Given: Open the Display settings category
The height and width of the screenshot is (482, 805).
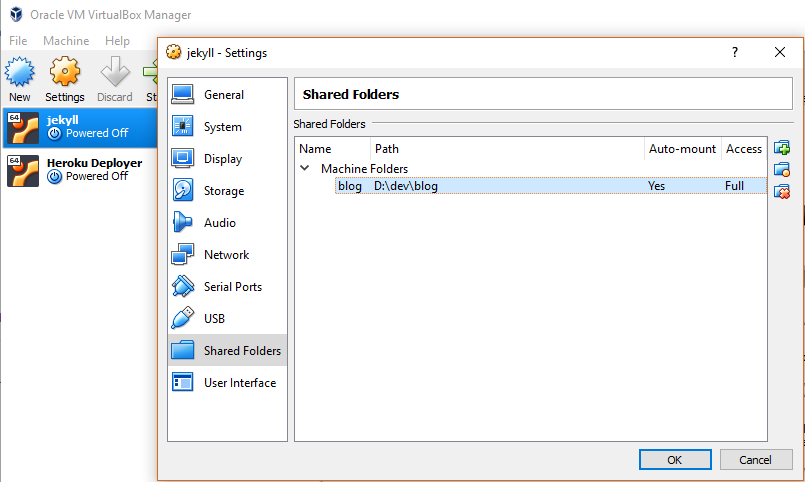Looking at the screenshot, I should pyautogui.click(x=227, y=159).
